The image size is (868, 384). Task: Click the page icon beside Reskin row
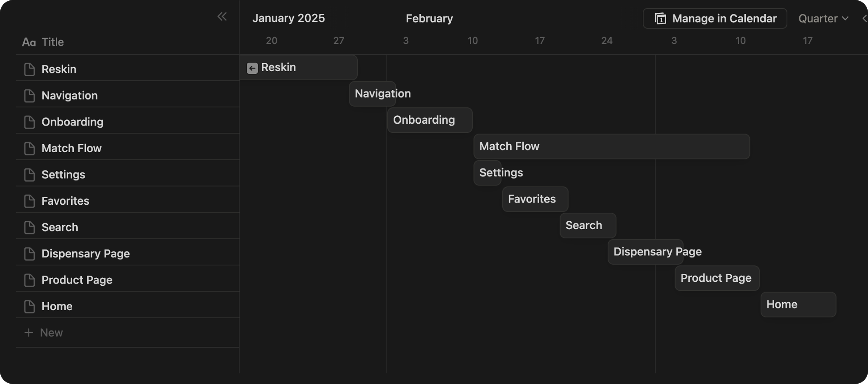(29, 69)
